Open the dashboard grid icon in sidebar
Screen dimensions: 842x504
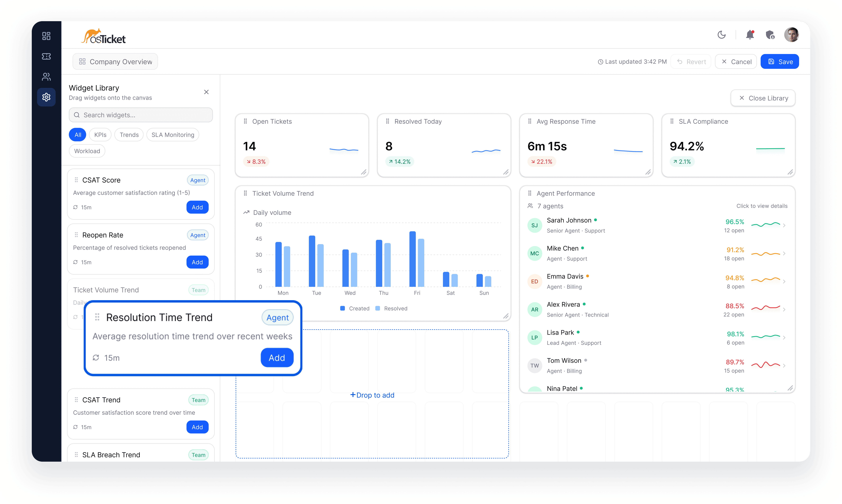coord(46,36)
